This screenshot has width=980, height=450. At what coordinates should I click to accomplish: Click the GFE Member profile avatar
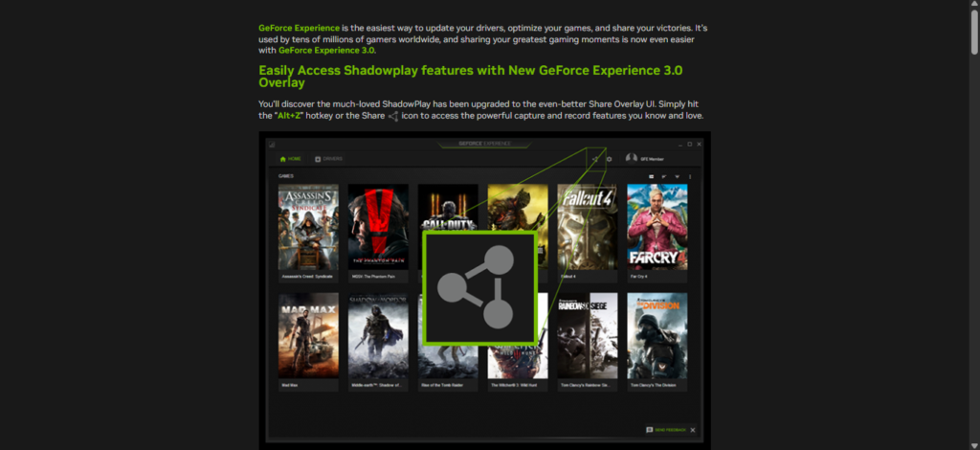coord(631,158)
